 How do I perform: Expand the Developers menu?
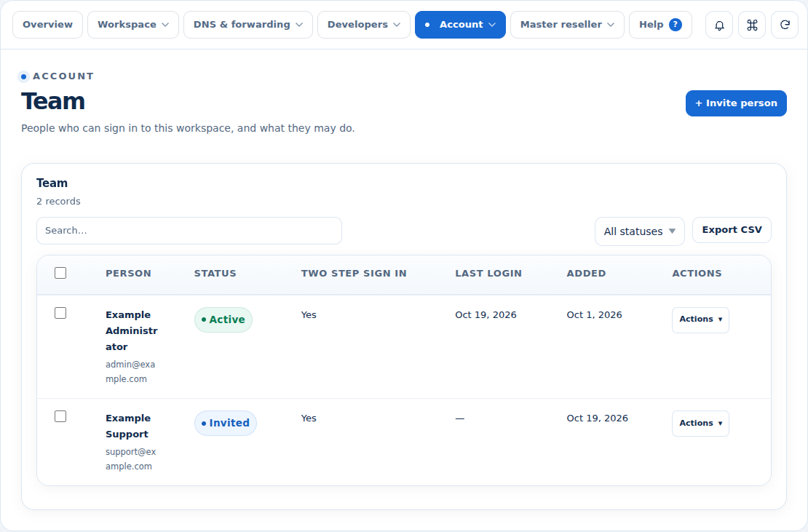364,25
